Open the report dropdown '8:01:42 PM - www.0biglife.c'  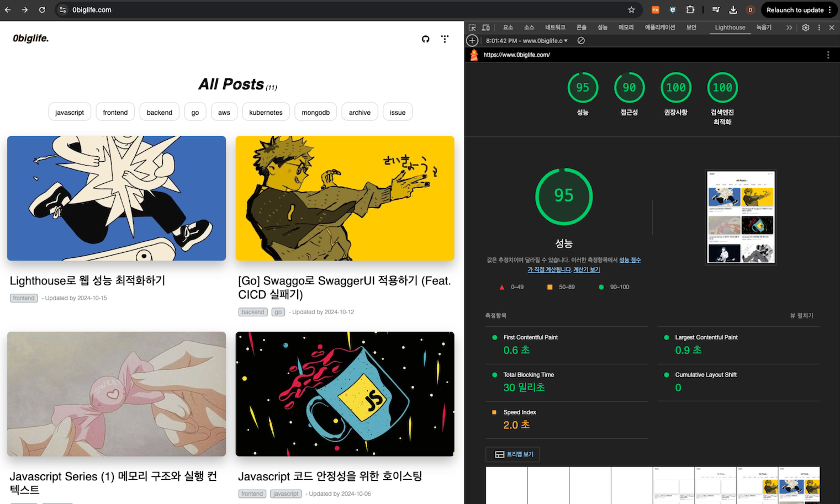(527, 41)
